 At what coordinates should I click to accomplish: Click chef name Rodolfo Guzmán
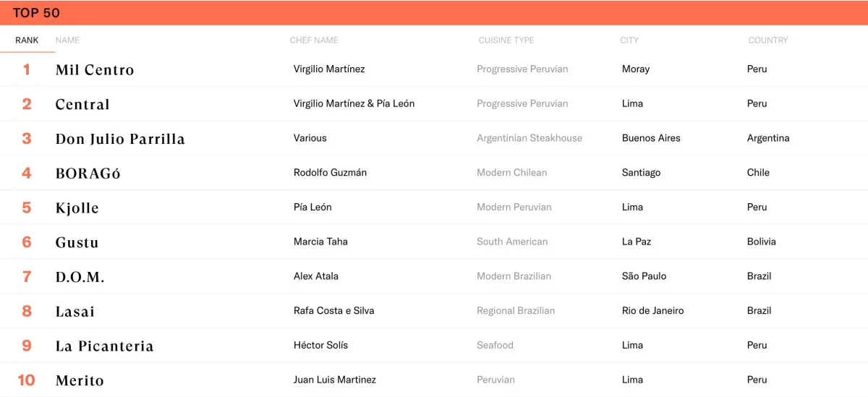click(x=330, y=173)
